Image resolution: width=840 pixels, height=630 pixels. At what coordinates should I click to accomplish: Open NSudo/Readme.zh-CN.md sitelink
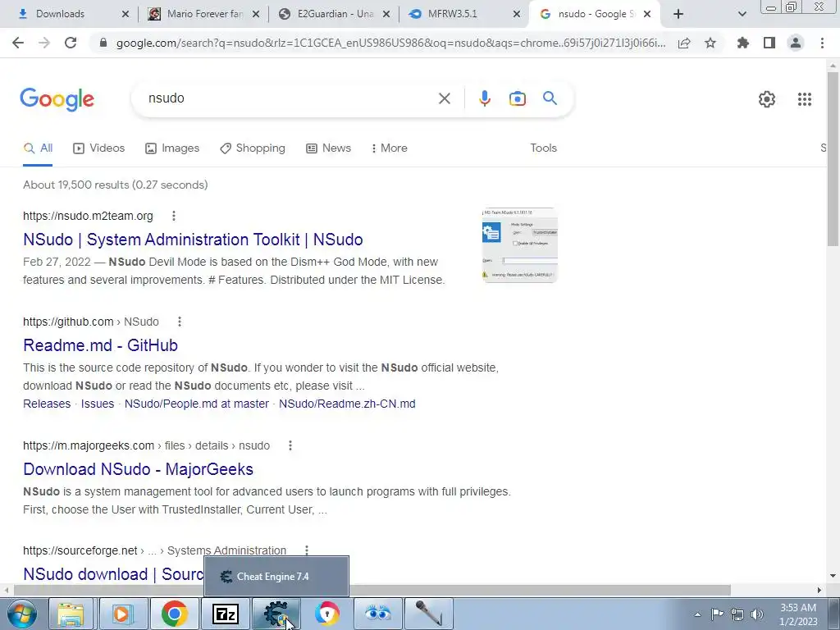tap(347, 404)
